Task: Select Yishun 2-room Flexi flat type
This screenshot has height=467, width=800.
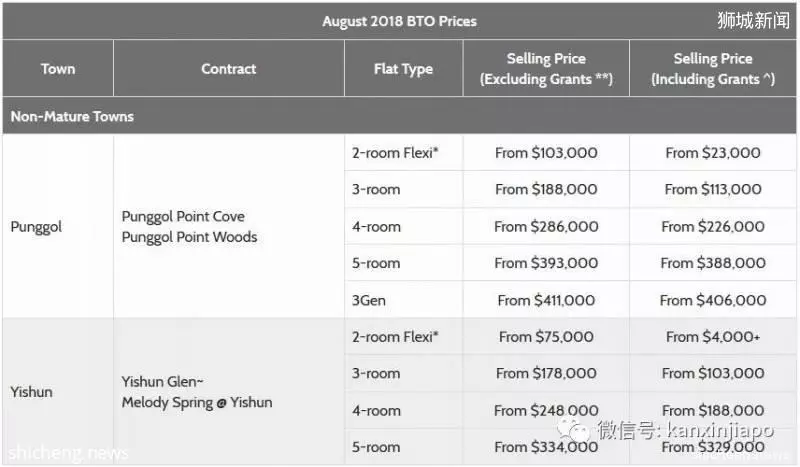Action: pos(404,337)
